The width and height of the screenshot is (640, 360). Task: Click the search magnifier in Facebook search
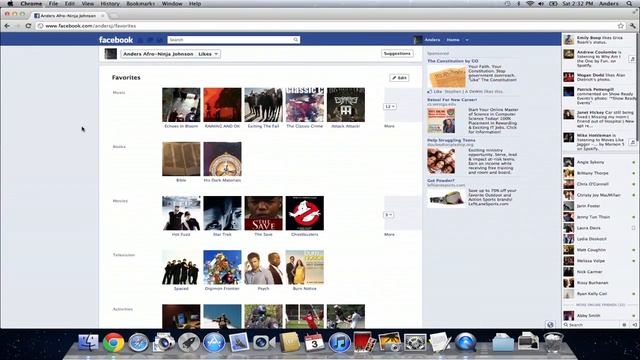(296, 40)
